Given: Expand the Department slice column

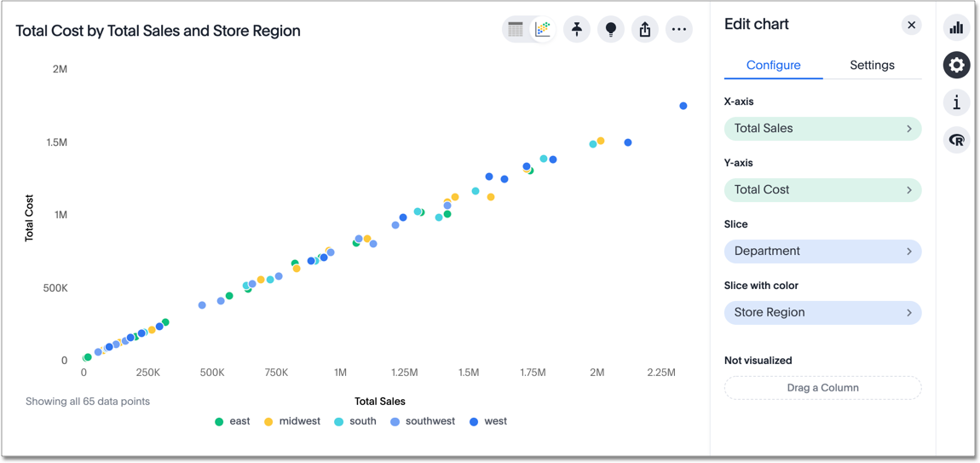Looking at the screenshot, I should click(822, 252).
